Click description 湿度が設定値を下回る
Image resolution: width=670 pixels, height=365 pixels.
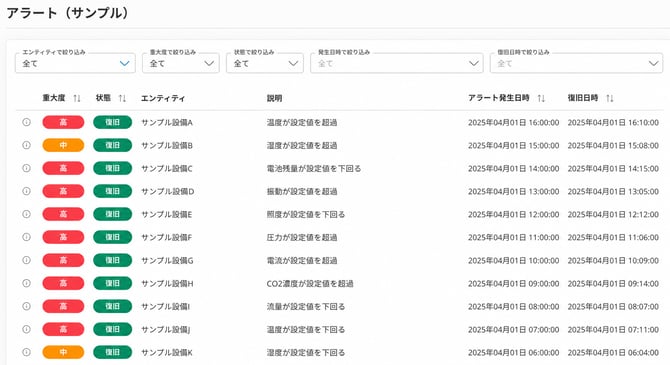click(306, 353)
